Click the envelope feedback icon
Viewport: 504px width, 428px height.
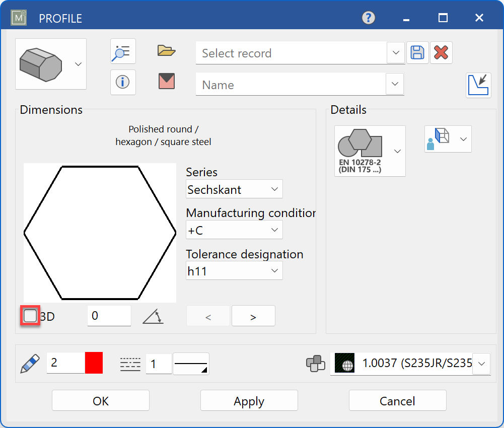pos(166,81)
